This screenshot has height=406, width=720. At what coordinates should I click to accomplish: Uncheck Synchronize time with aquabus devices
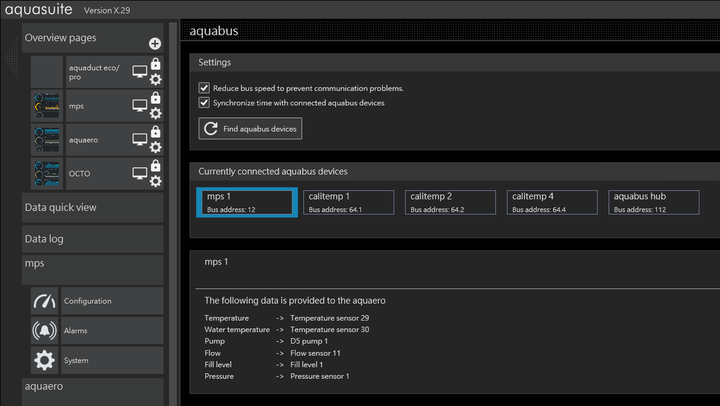pyautogui.click(x=204, y=102)
